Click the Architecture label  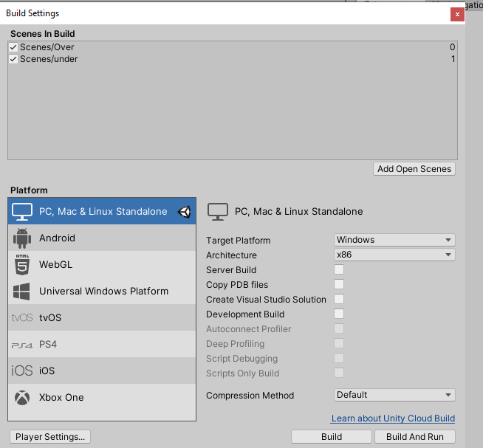(231, 255)
